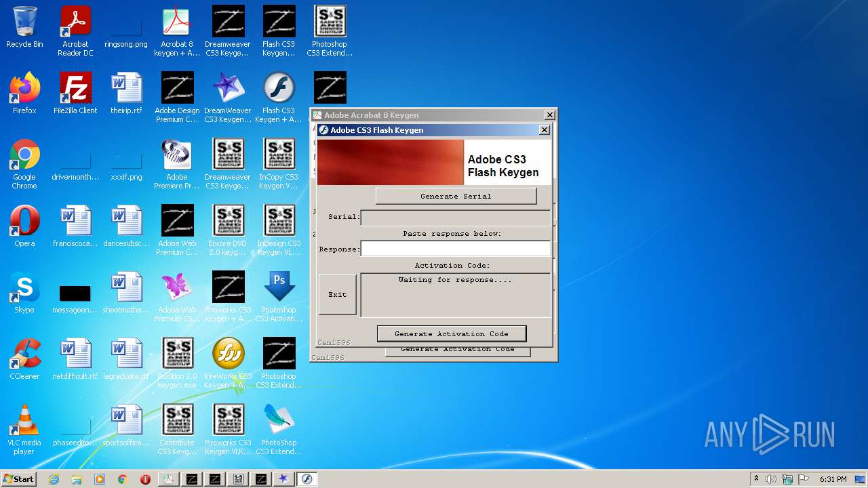Image resolution: width=868 pixels, height=488 pixels.
Task: Click the Serial output field
Action: 456,218
